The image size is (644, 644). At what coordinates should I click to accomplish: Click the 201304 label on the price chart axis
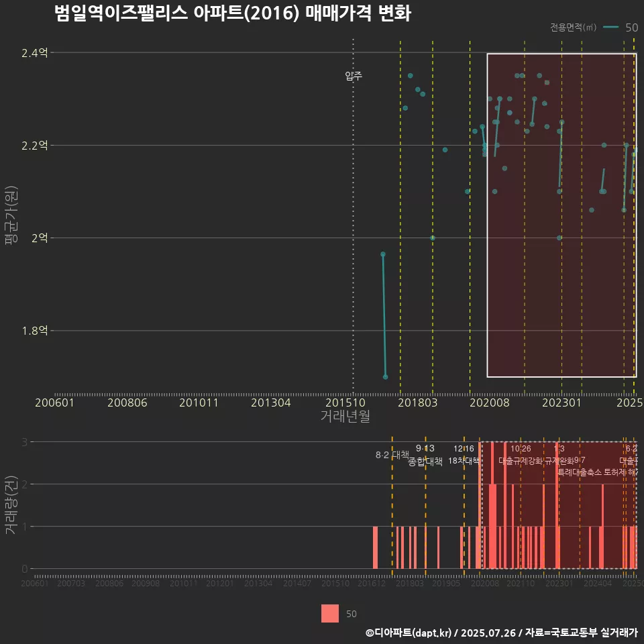click(270, 402)
